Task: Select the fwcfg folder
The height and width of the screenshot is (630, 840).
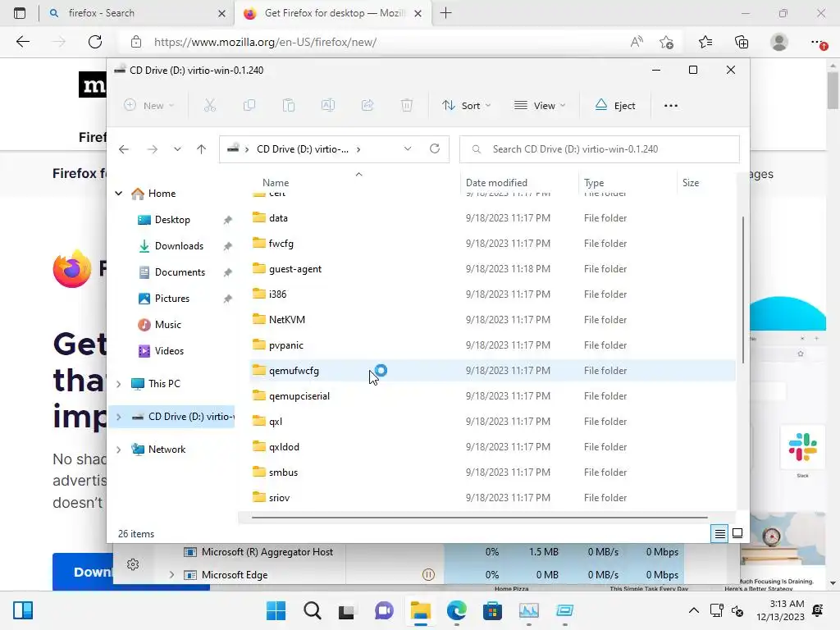Action: click(x=281, y=243)
